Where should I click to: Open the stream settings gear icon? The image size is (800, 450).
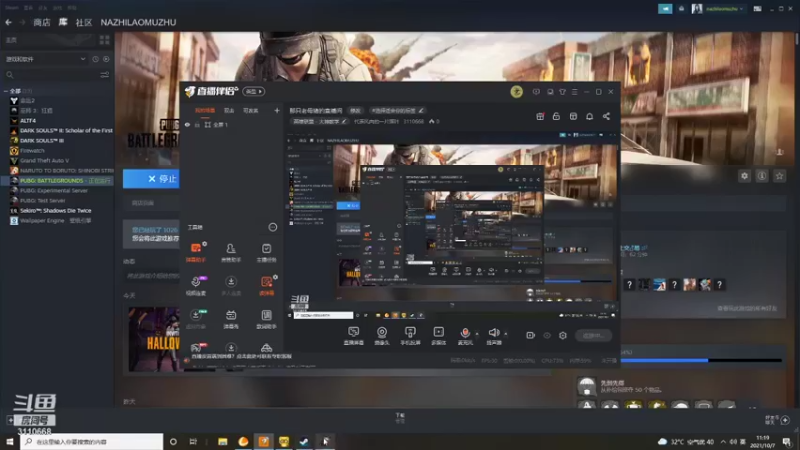coord(563,335)
